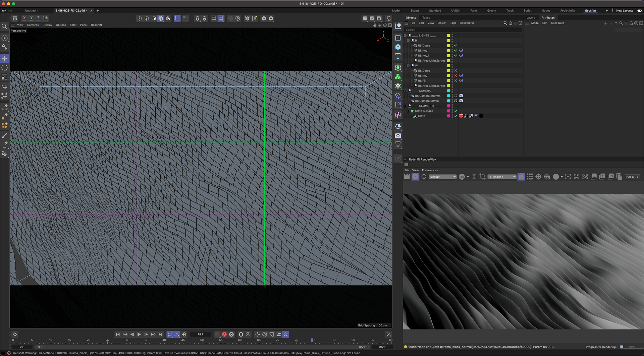Toggle visibility dots for RS Camera 300mm

[452, 96]
